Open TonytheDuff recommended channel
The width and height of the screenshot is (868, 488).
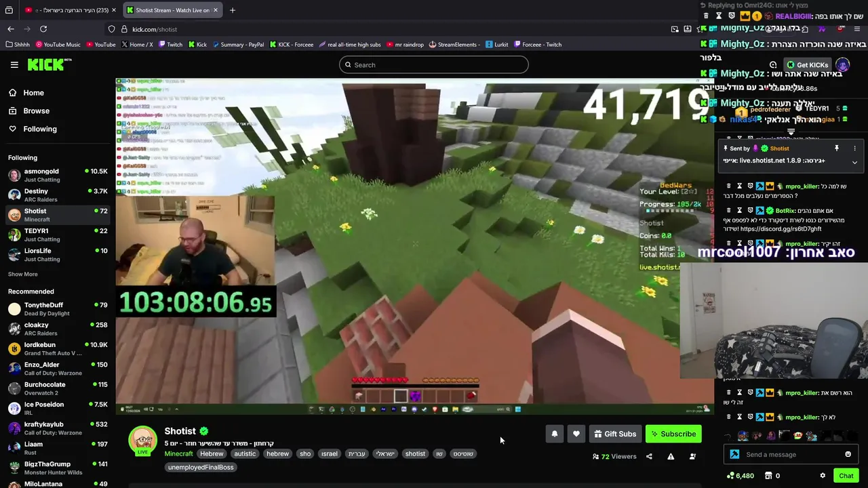coord(58,309)
